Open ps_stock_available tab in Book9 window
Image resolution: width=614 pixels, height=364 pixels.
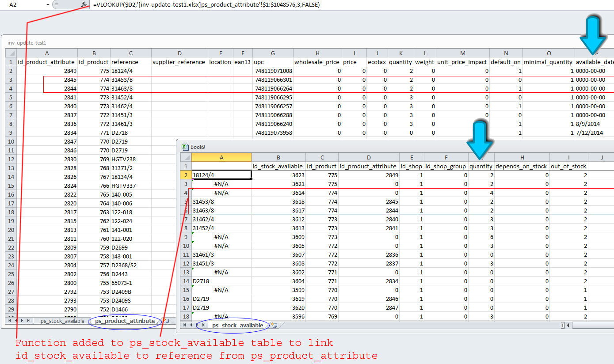coord(237,326)
